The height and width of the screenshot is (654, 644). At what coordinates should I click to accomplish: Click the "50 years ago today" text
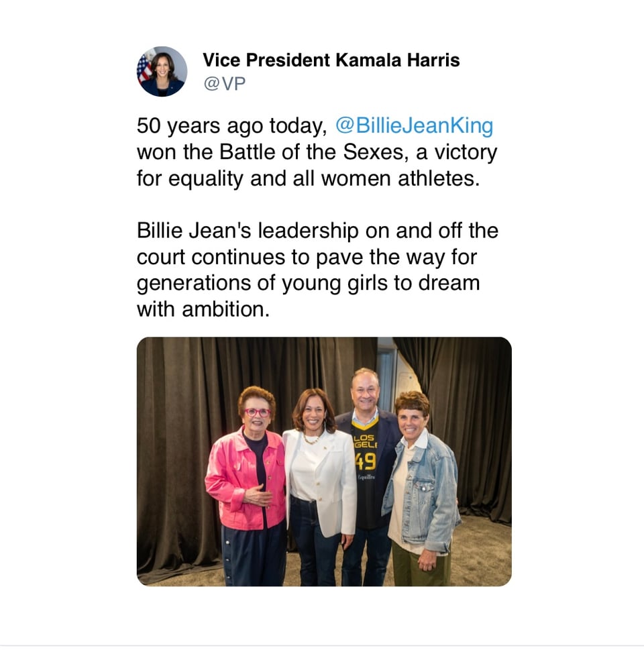click(x=231, y=125)
